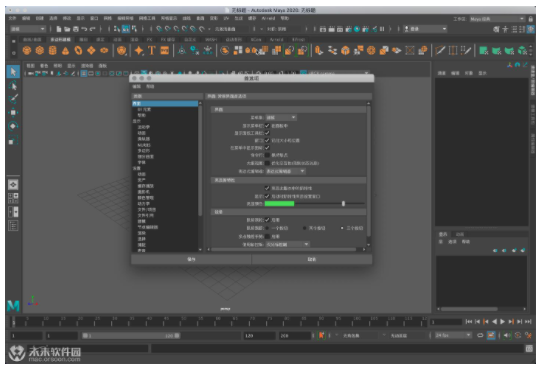Open the Arnold menu in the menu bar

(x=268, y=18)
